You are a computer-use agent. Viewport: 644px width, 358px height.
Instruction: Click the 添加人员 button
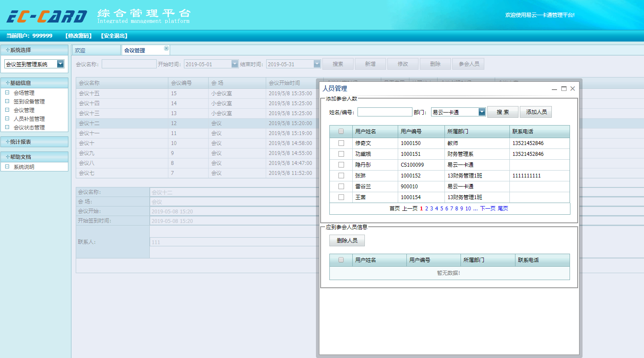536,112
